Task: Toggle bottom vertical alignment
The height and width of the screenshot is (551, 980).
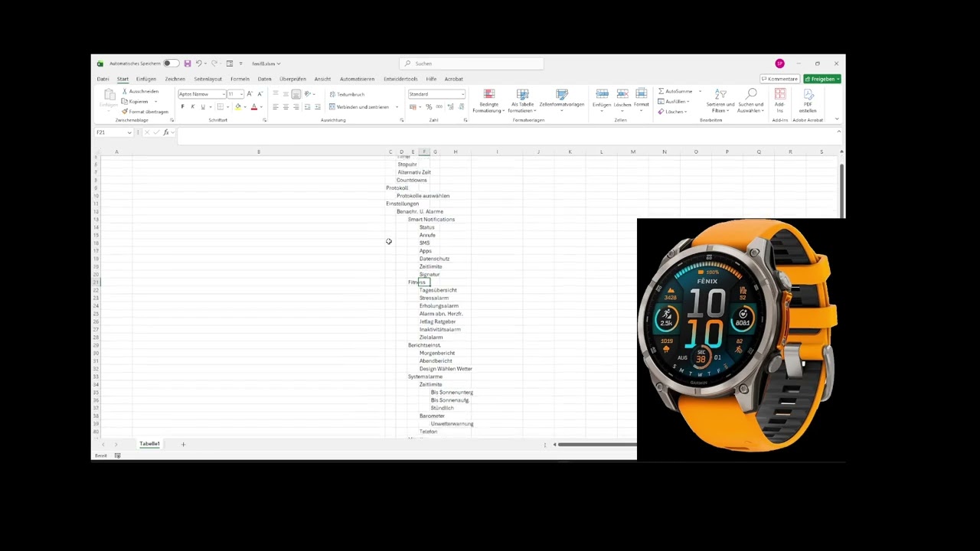Action: (296, 94)
